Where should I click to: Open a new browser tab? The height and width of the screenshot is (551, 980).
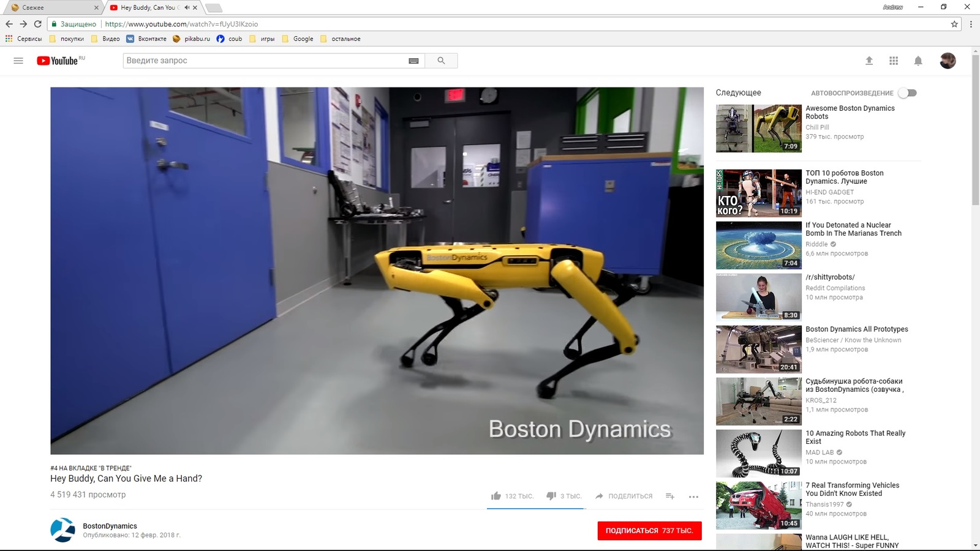pyautogui.click(x=214, y=8)
